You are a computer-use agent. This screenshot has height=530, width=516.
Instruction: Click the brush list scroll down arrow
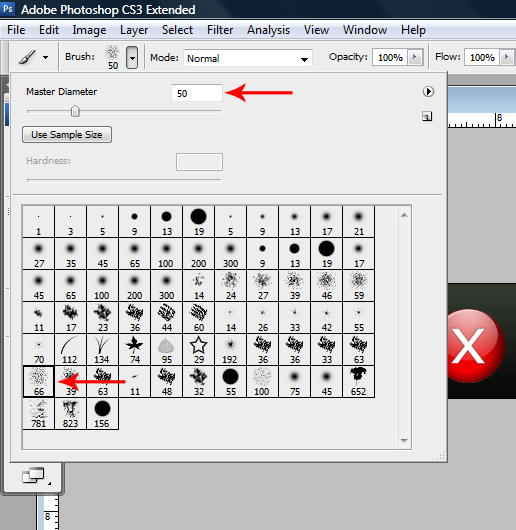(404, 440)
